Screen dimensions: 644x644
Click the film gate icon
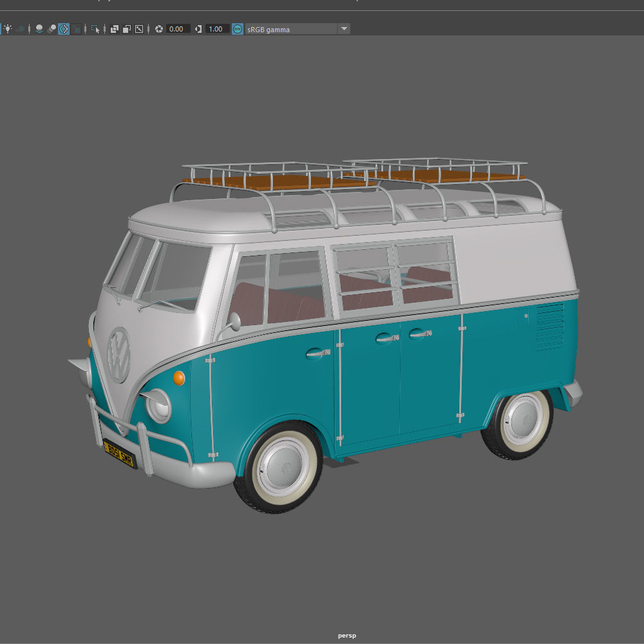pyautogui.click(x=115, y=28)
